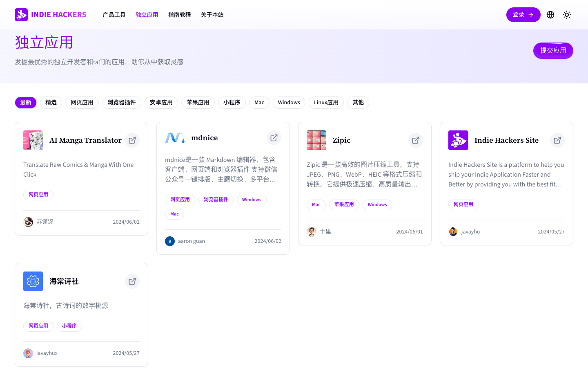Toggle the Windows filter pill
This screenshot has height=368, width=588.
pyautogui.click(x=289, y=102)
